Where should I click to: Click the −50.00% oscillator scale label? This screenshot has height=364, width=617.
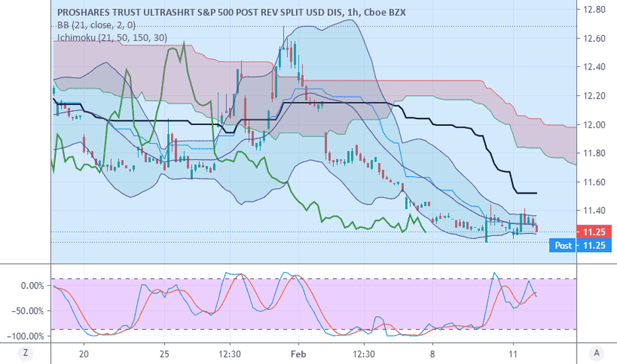pos(28,311)
